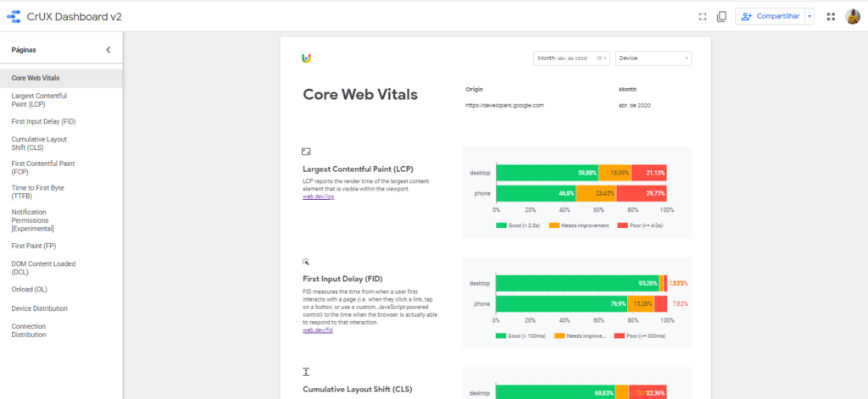Click the Cumulative Layout Shift (CLS) heading
868x399 pixels.
tap(358, 389)
